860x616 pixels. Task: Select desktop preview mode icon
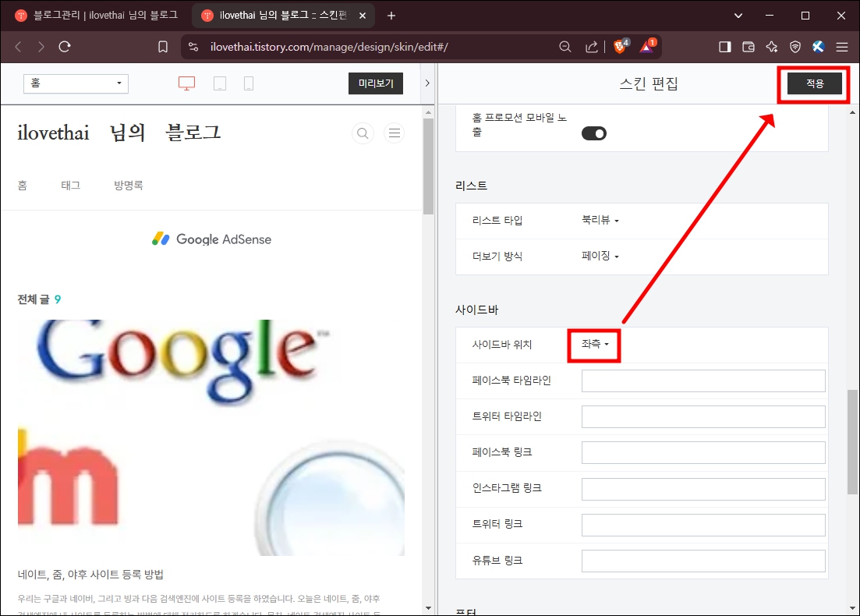tap(186, 83)
